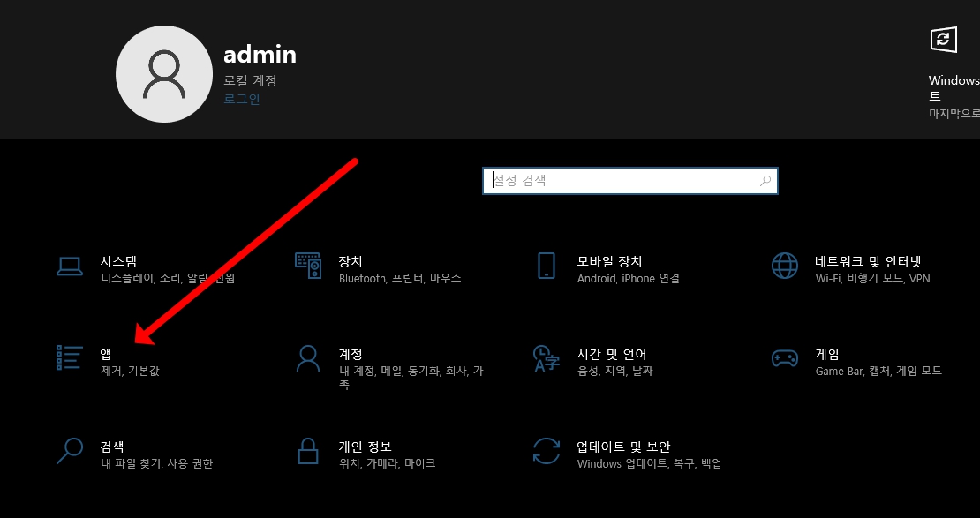The width and height of the screenshot is (980, 518).
Task: Open the 개인 정보 lock icon
Action: tap(308, 451)
